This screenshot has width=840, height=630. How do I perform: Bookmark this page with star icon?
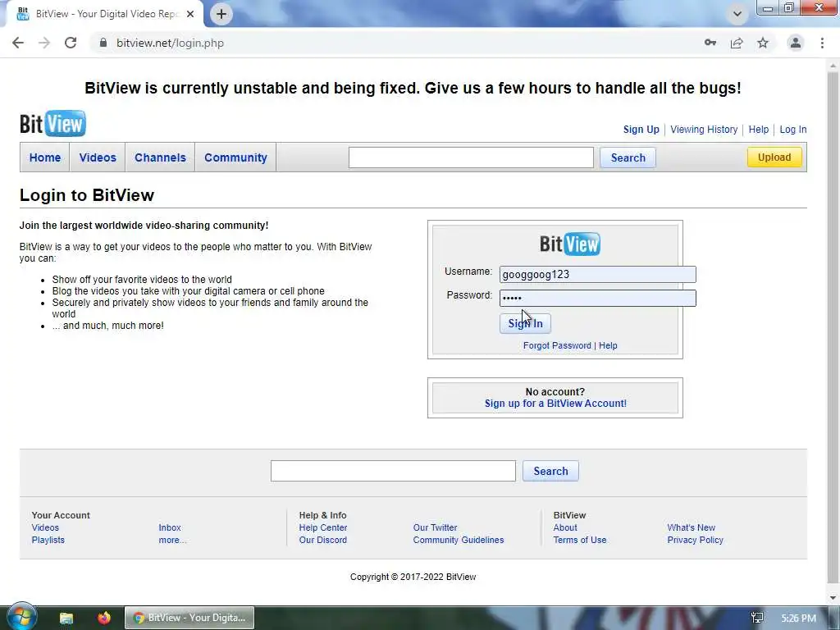[x=763, y=43]
